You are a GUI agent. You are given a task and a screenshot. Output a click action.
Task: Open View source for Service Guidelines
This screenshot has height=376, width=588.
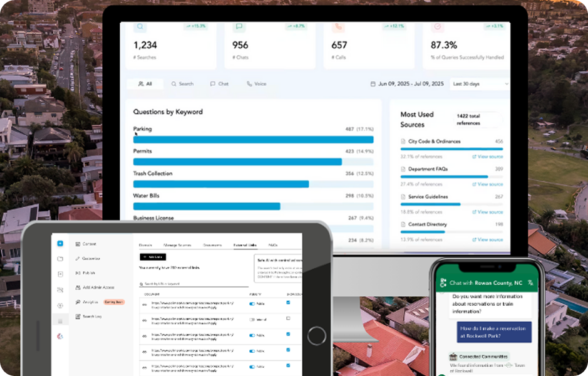pos(488,212)
